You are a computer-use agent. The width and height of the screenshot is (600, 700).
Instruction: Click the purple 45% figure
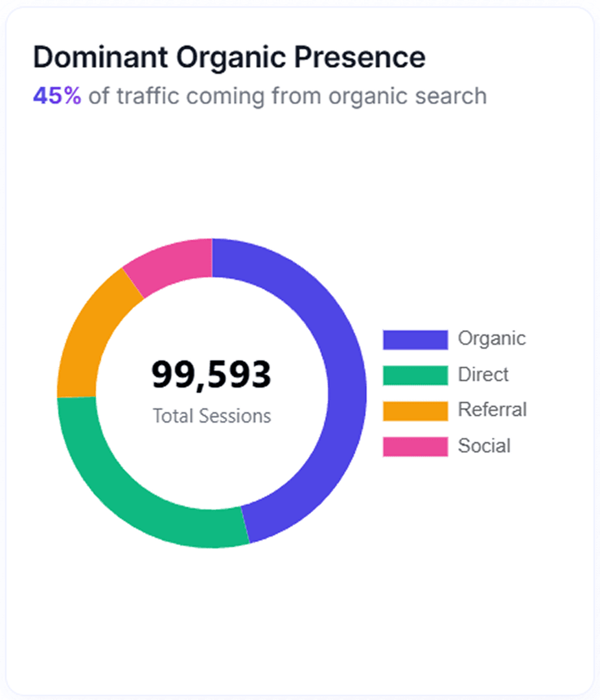coord(57,96)
